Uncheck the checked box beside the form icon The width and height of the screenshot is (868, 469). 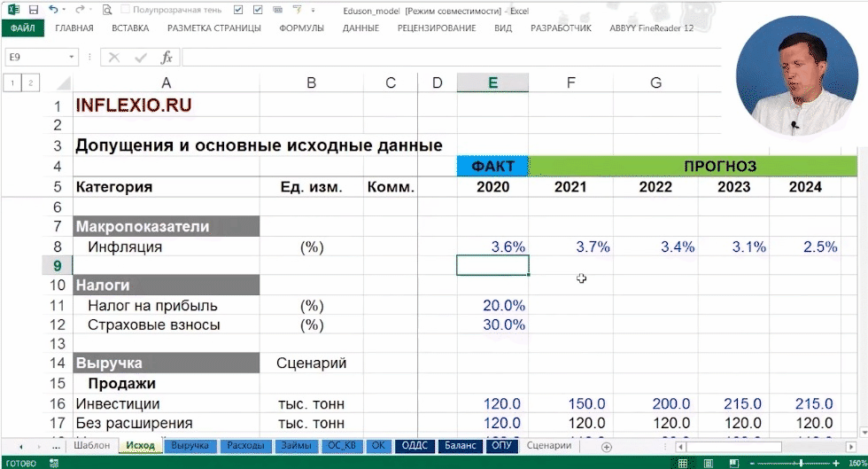tap(258, 10)
